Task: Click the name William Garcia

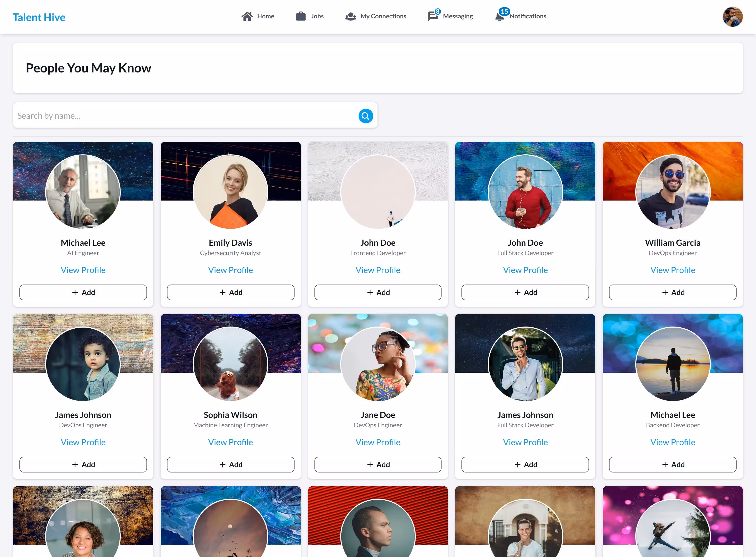Action: coord(672,243)
